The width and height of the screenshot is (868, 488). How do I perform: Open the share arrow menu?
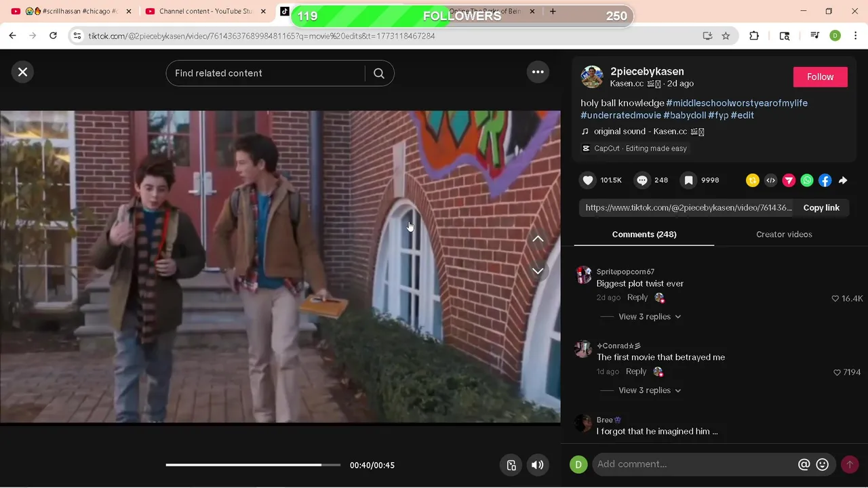(843, 180)
